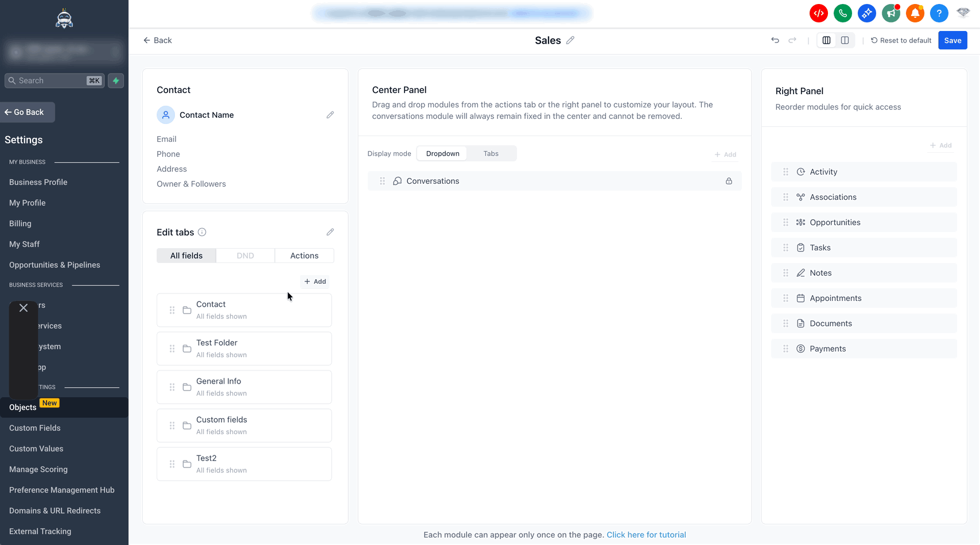Viewport: 980px width, 545px height.
Task: Open Custom Fields in settings sidebar
Action: click(35, 428)
